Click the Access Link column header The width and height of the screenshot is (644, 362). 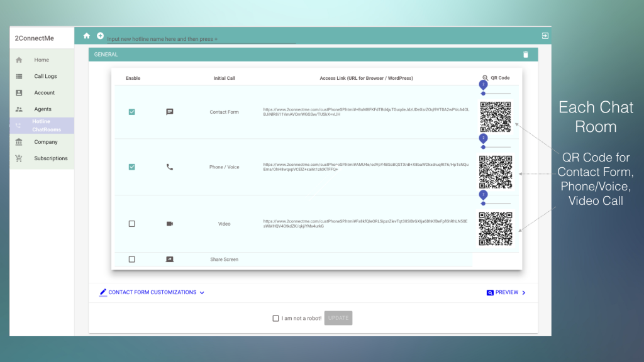[x=367, y=78]
